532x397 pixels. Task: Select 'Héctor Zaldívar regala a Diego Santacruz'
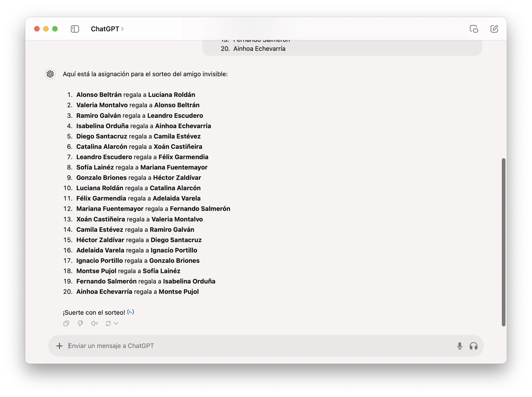[x=139, y=240]
